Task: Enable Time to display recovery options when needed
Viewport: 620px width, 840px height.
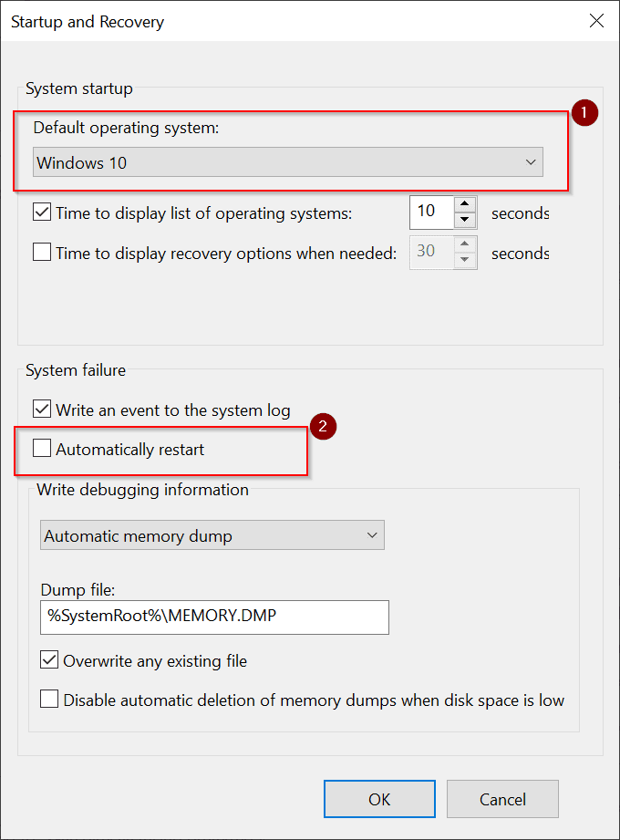Action: [41, 253]
